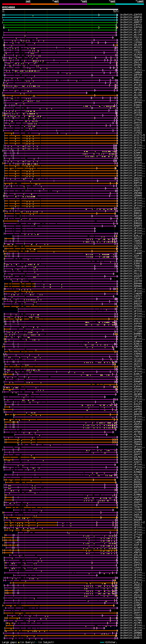Click the red identity legend segment
Screen dimensions: 146x644
click(16, 4)
